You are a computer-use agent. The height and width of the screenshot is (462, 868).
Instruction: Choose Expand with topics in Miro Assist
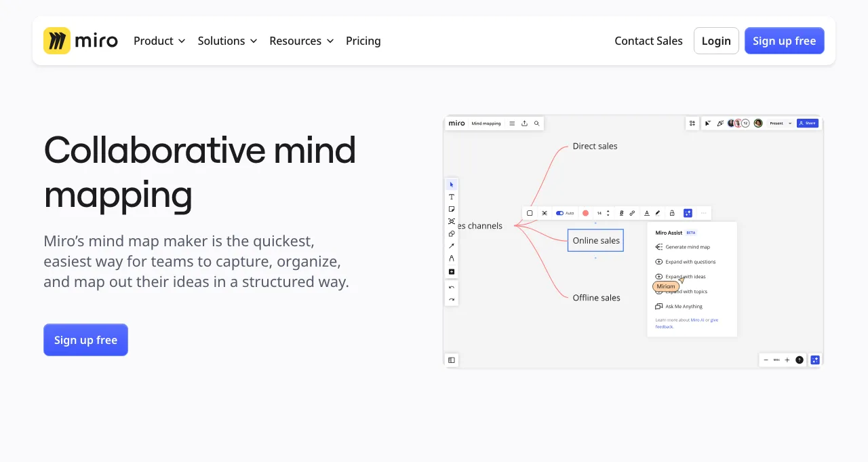pyautogui.click(x=681, y=292)
